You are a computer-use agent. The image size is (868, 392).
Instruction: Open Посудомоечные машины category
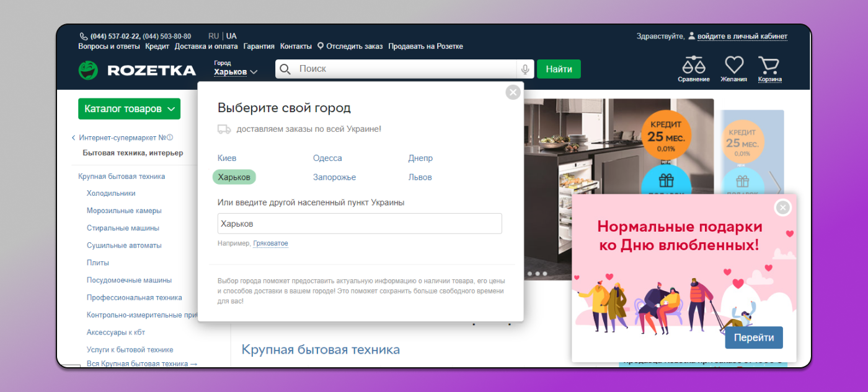[129, 280]
